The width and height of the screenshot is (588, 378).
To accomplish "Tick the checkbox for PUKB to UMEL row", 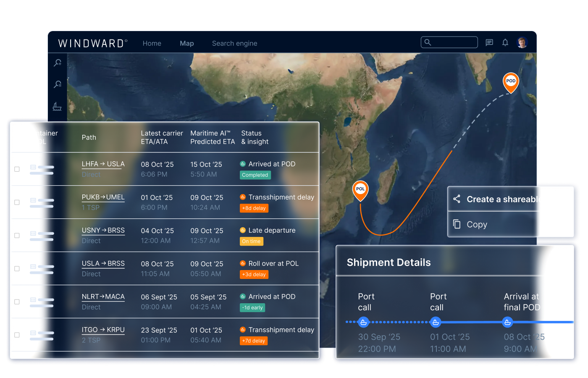I will tap(17, 202).
